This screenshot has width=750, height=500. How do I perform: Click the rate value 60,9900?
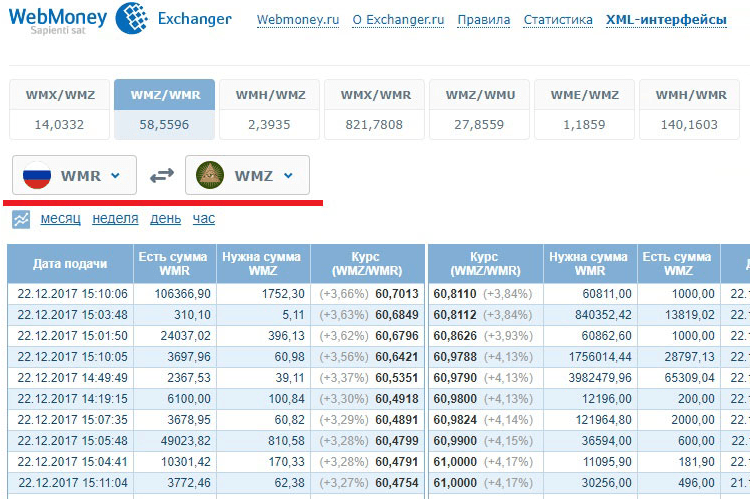click(455, 441)
